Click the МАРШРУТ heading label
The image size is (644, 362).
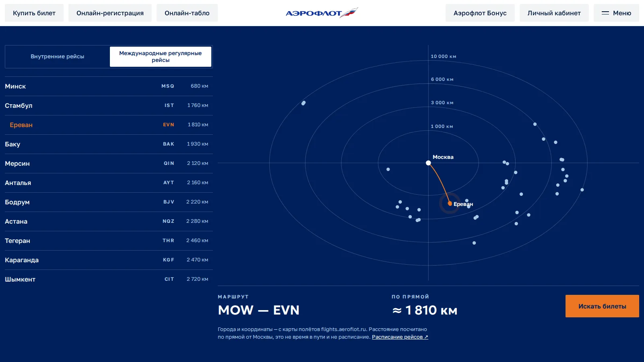pyautogui.click(x=233, y=297)
